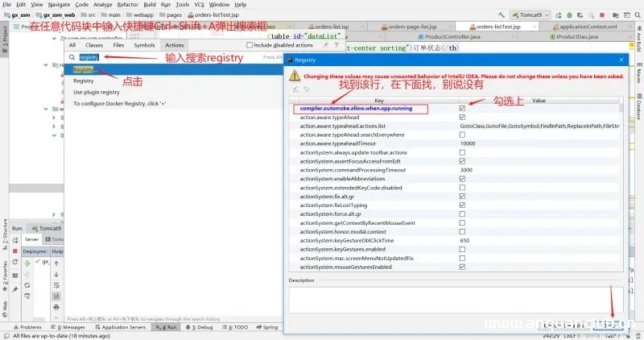This screenshot has width=644, height=340.
Task: Stop the server with red square in Run panel
Action: click(15, 251)
